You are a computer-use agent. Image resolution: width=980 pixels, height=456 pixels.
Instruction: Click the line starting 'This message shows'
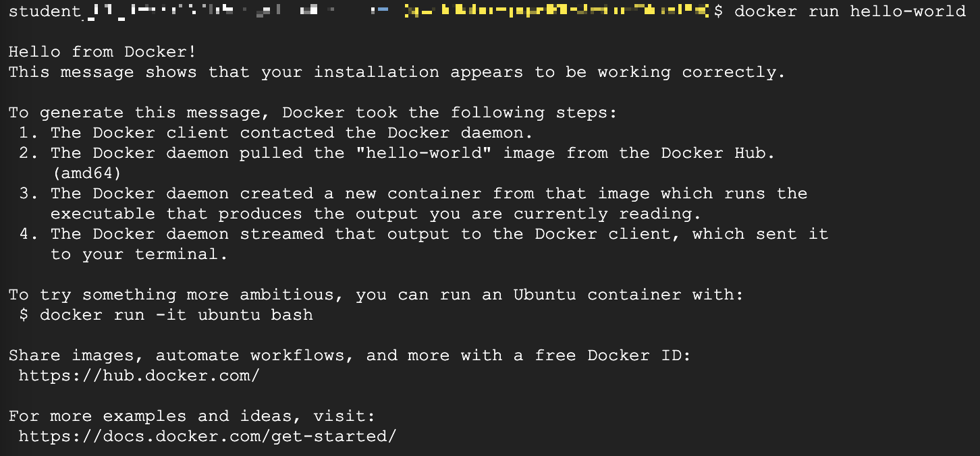397,72
